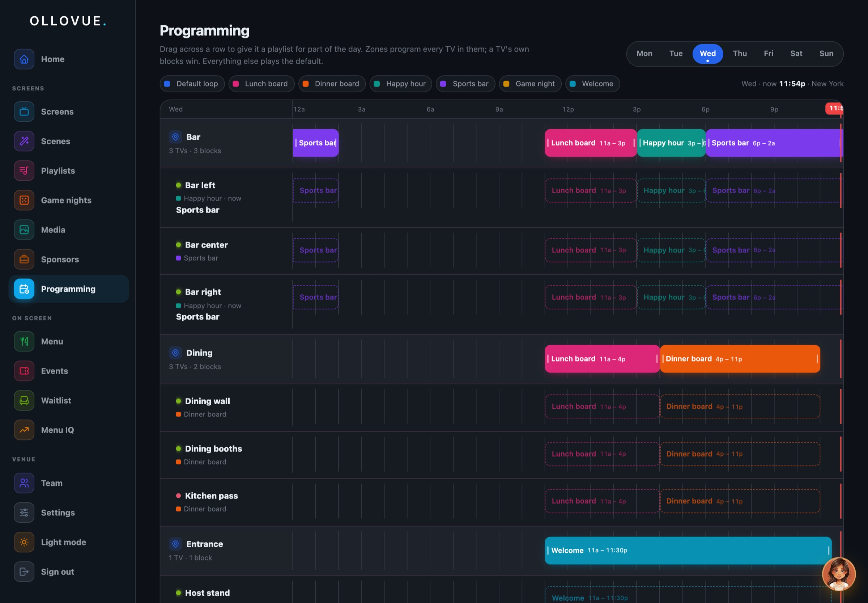Click the Dining zone location pin icon
This screenshot has height=603, width=868.
tap(175, 353)
